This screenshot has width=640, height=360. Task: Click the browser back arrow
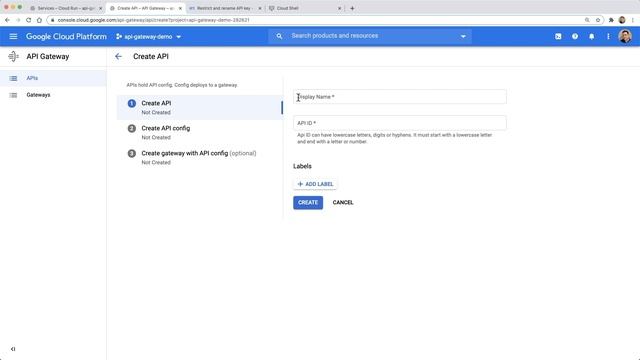click(x=7, y=20)
